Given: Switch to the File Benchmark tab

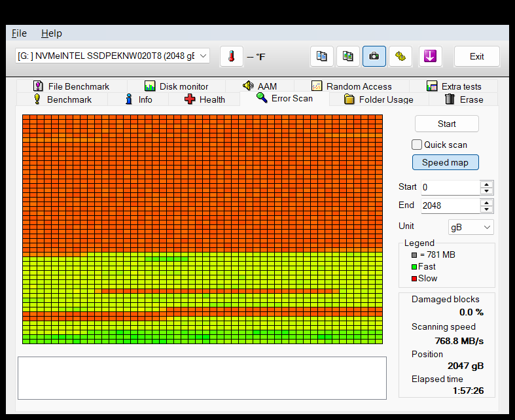Looking at the screenshot, I should 71,86.
